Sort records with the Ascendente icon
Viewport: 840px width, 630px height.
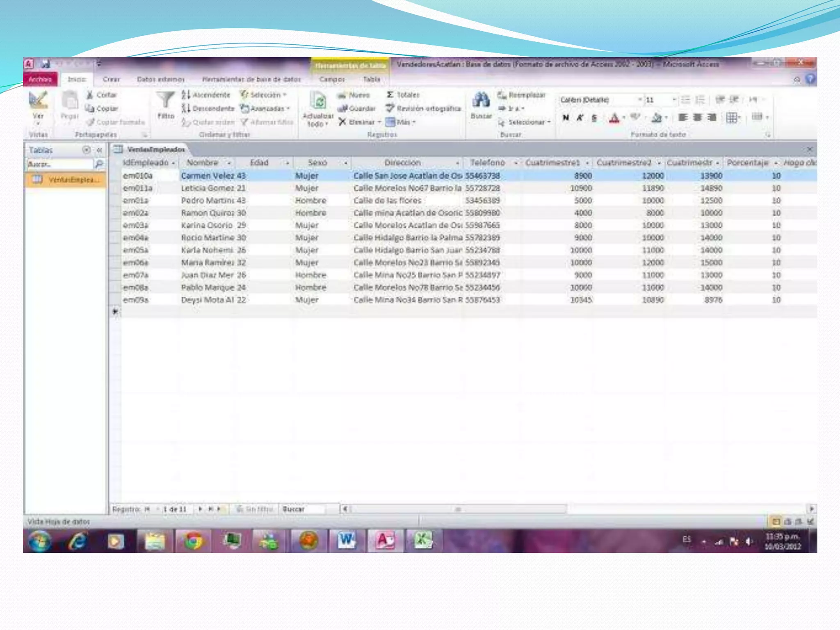click(186, 95)
